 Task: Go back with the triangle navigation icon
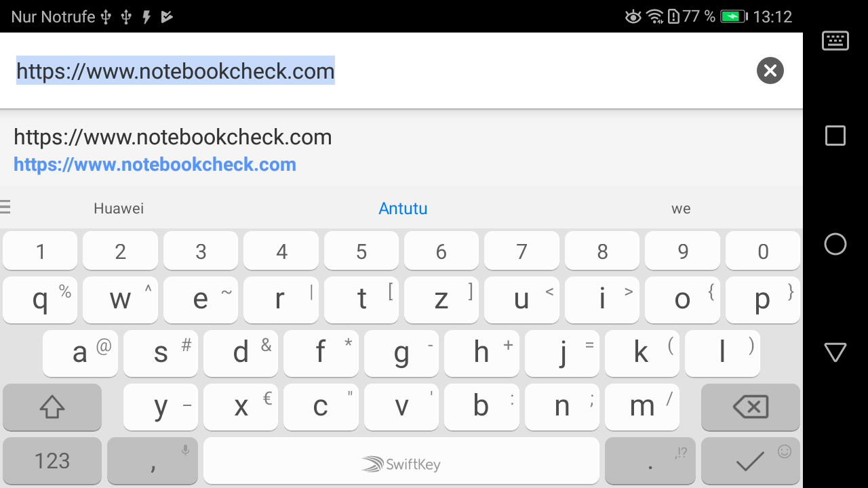pos(835,352)
